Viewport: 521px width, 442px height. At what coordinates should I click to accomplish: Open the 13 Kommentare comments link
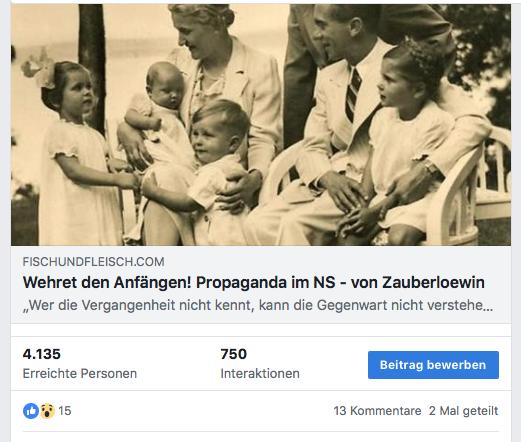[377, 411]
